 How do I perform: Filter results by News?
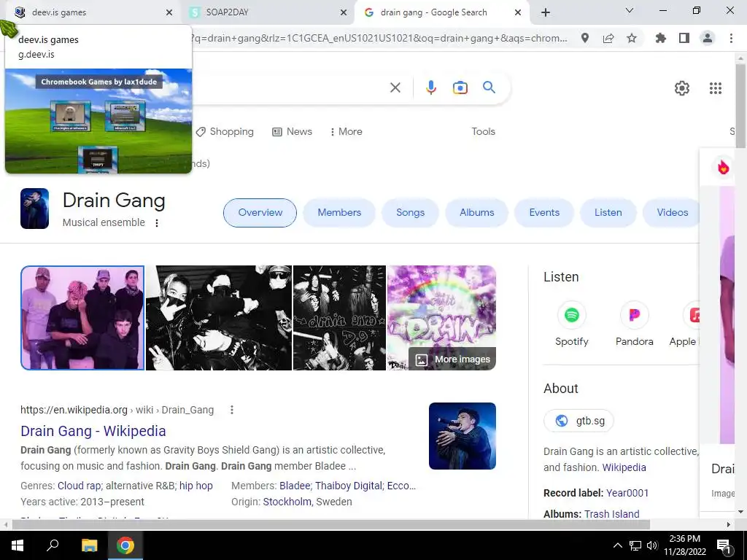click(x=292, y=132)
